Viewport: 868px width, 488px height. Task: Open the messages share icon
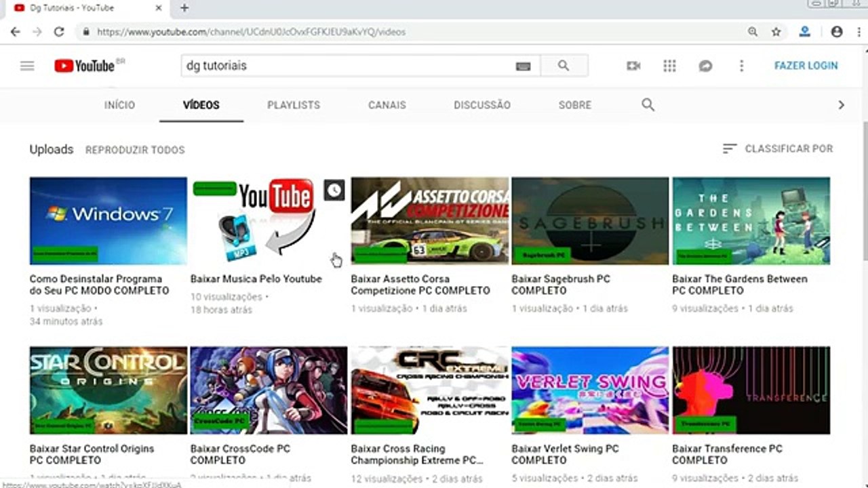point(705,66)
